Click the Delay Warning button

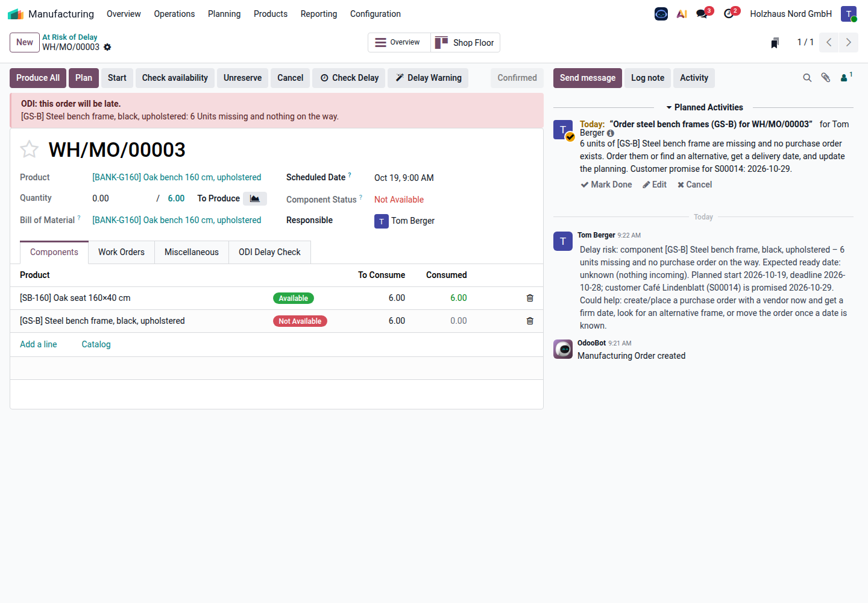point(429,78)
